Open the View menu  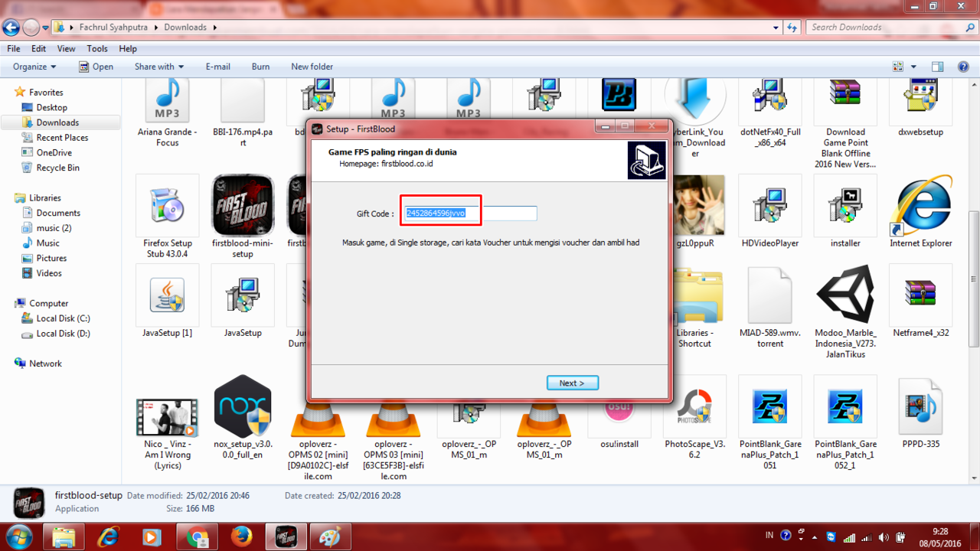(67, 49)
